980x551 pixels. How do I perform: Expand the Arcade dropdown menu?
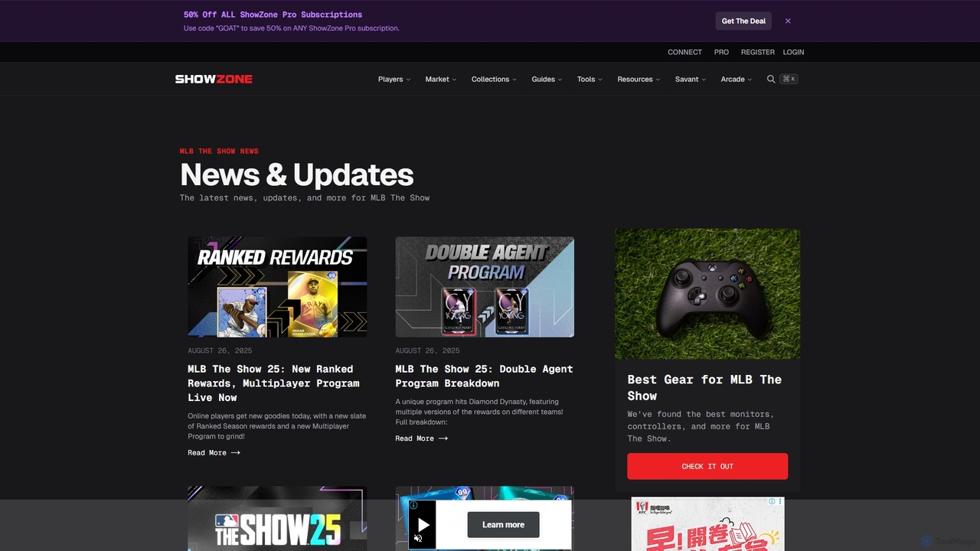pyautogui.click(x=736, y=79)
